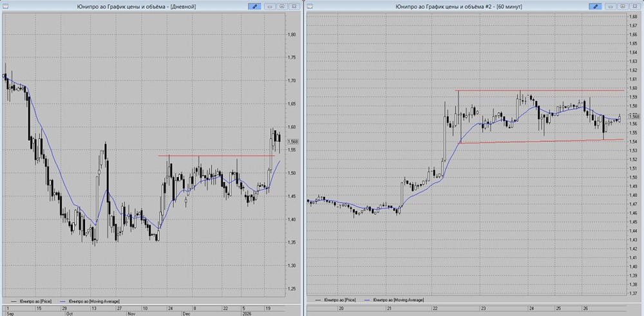Click the 1,37 price axis label on 60-minute chart
This screenshot has width=644, height=316.
(x=633, y=294)
